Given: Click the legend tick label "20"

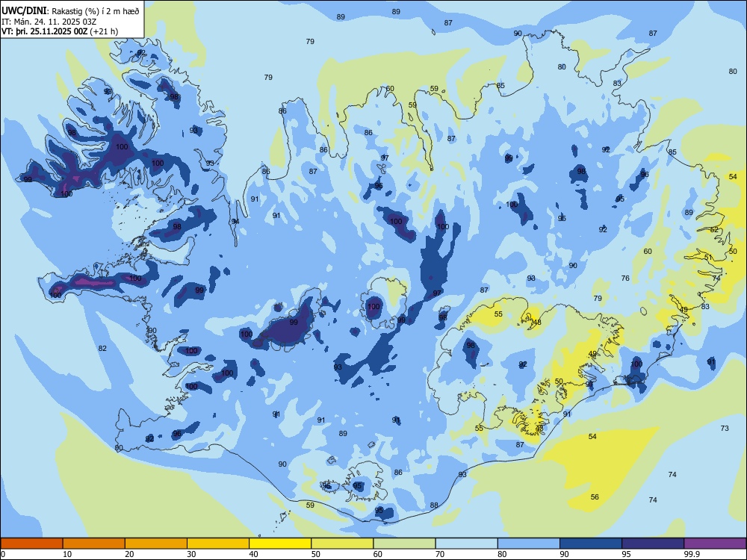Looking at the screenshot, I should [129, 554].
